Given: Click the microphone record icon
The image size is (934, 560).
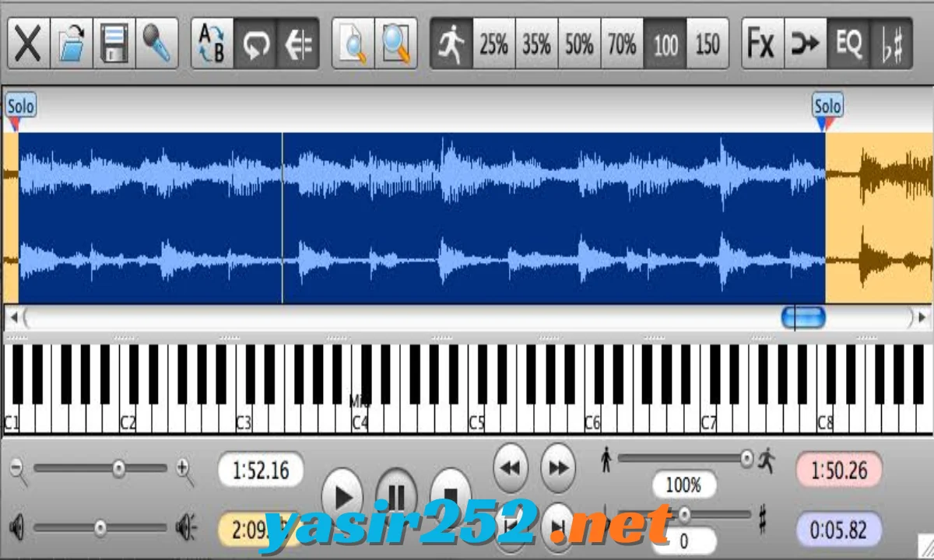Looking at the screenshot, I should 156,44.
